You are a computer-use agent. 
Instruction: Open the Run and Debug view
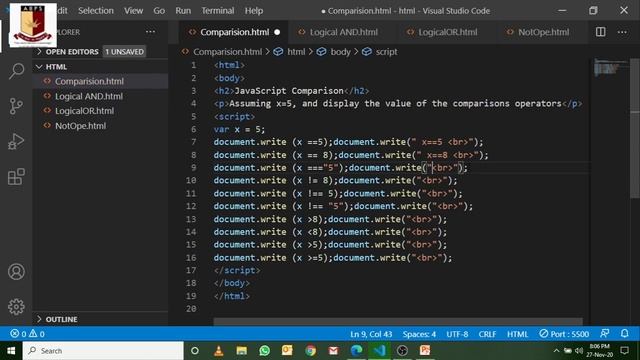pos(16,142)
